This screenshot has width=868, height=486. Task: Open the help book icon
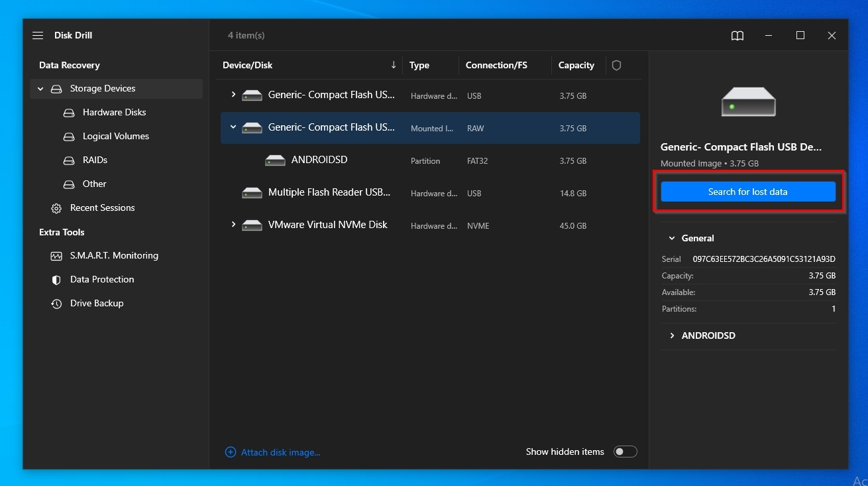tap(737, 36)
